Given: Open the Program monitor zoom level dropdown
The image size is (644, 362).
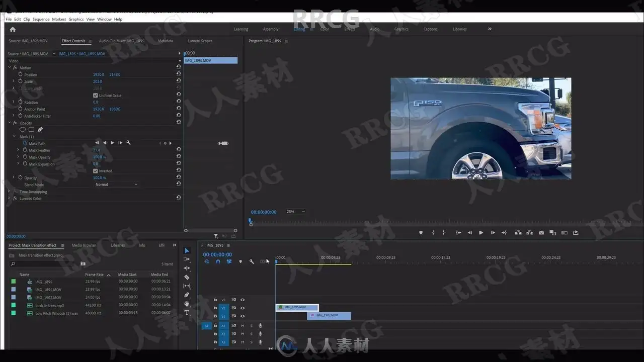Looking at the screenshot, I should coord(295,212).
